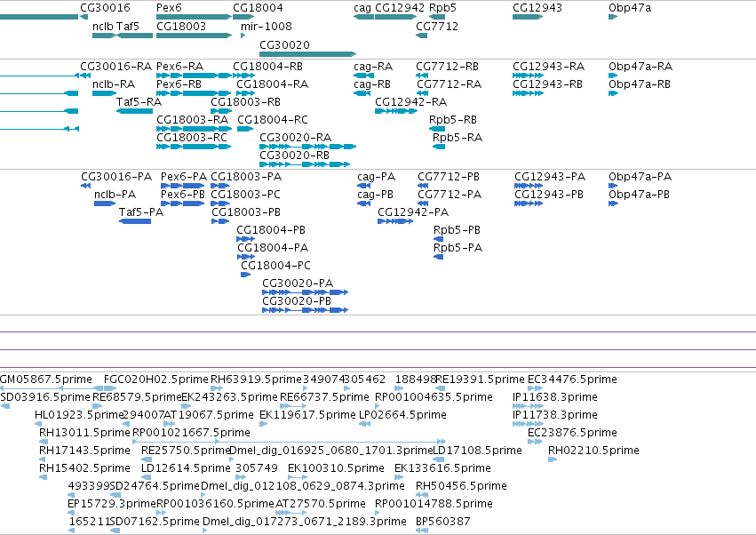Select transcript Pex6-RB
This screenshot has height=535, width=756.
tap(179, 84)
